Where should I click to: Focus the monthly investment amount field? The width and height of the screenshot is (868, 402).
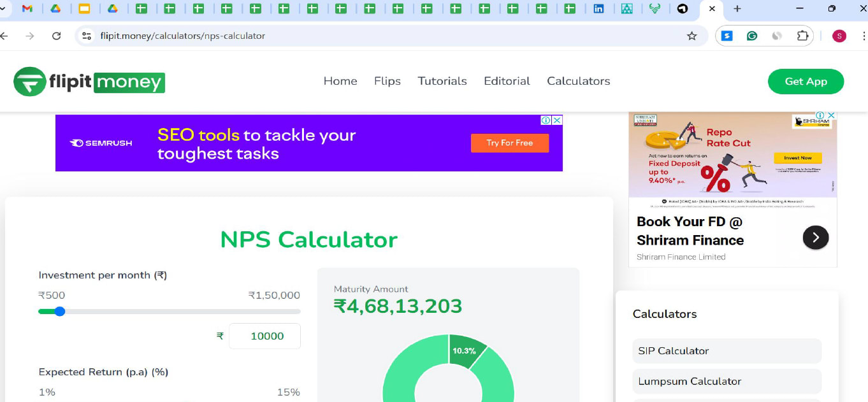[264, 336]
